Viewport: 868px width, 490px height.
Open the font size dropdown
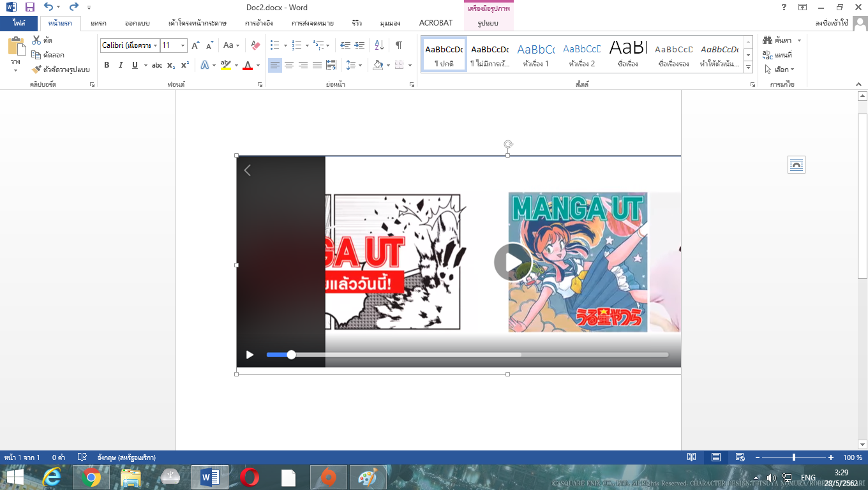183,45
